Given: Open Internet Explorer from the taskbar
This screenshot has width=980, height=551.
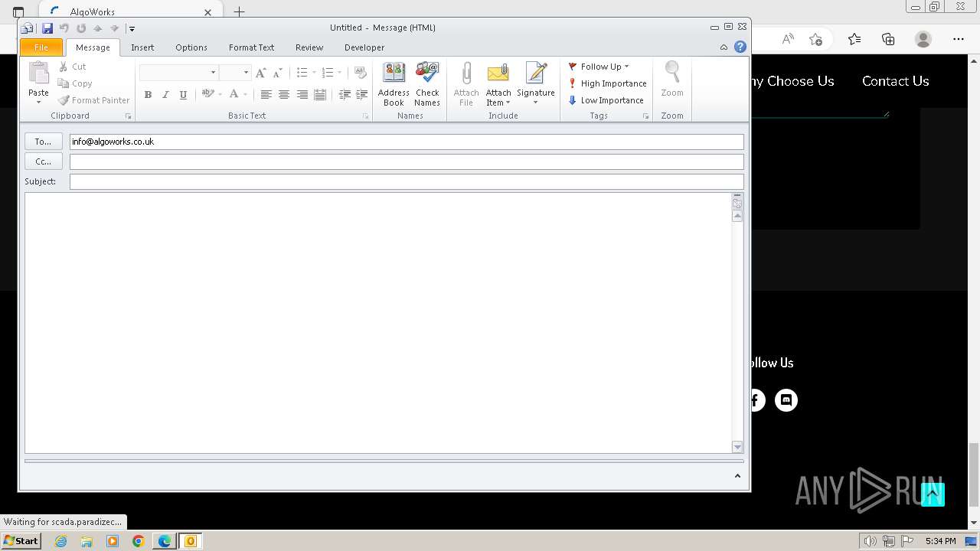Looking at the screenshot, I should click(60, 541).
